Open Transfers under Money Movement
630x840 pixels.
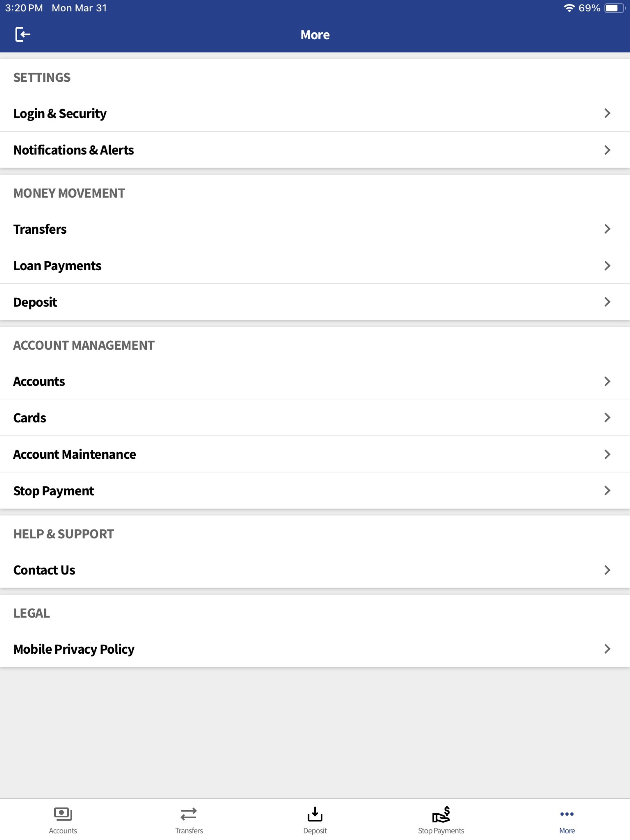click(x=315, y=229)
